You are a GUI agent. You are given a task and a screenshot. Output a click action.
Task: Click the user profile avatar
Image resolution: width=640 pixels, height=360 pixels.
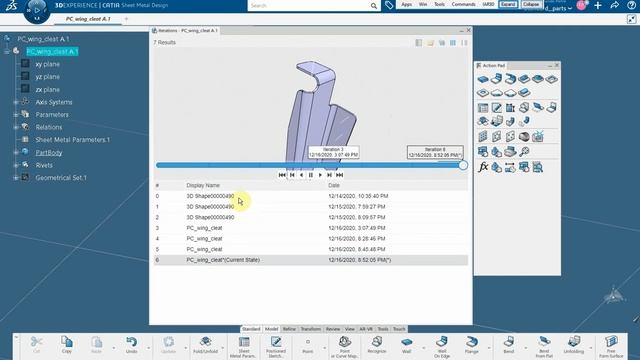point(582,5)
